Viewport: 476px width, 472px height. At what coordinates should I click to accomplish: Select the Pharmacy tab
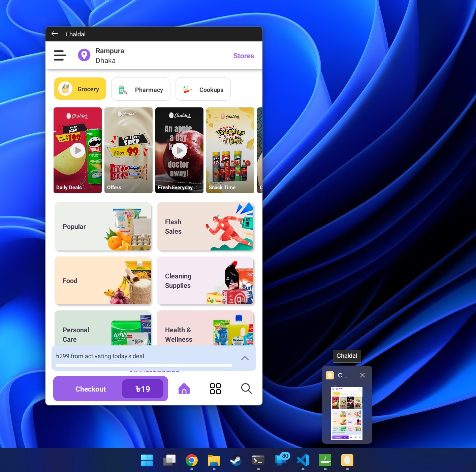(141, 89)
